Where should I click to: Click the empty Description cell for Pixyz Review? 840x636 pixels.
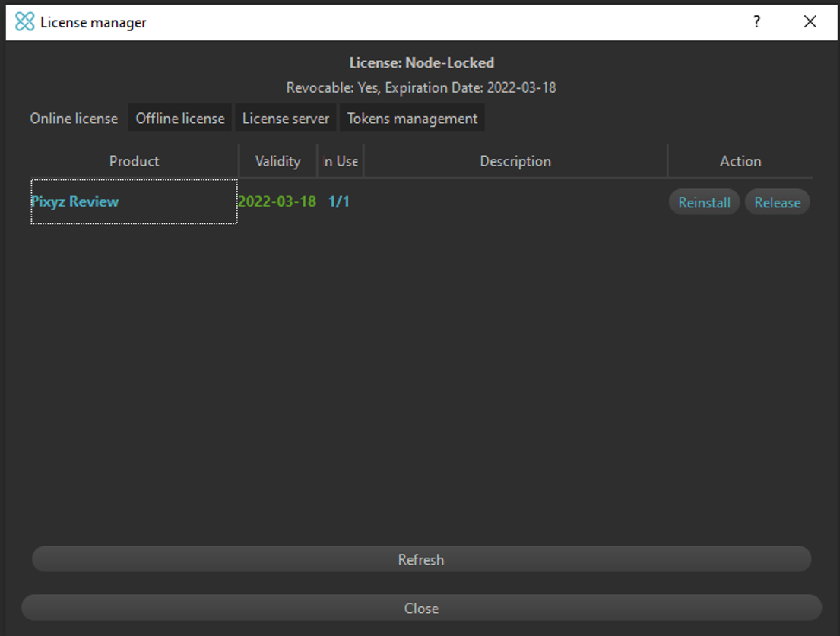click(x=515, y=201)
